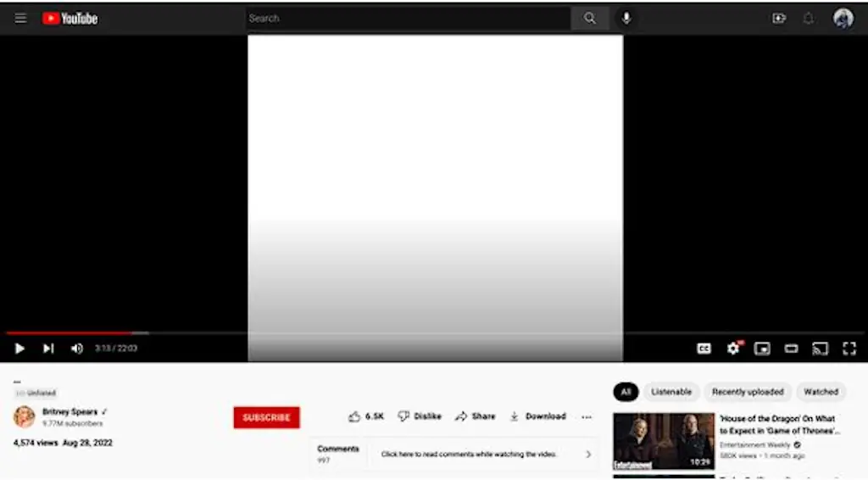Click the search magnifier button
868x480 pixels.
pos(590,18)
